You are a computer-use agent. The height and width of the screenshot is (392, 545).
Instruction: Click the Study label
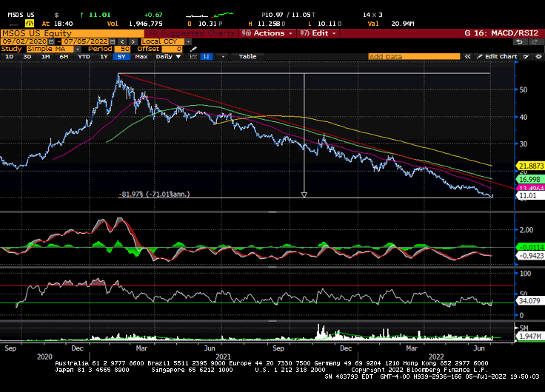pos(11,49)
